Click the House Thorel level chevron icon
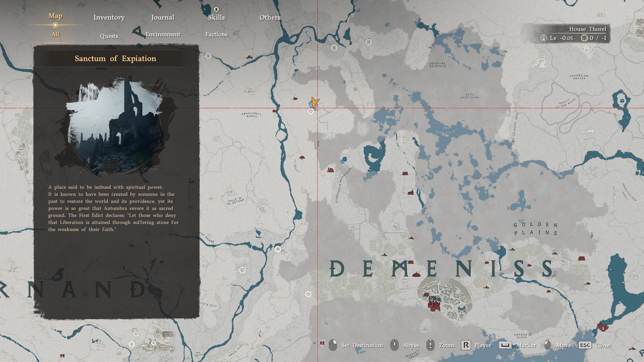The height and width of the screenshot is (362, 644). pos(543,38)
